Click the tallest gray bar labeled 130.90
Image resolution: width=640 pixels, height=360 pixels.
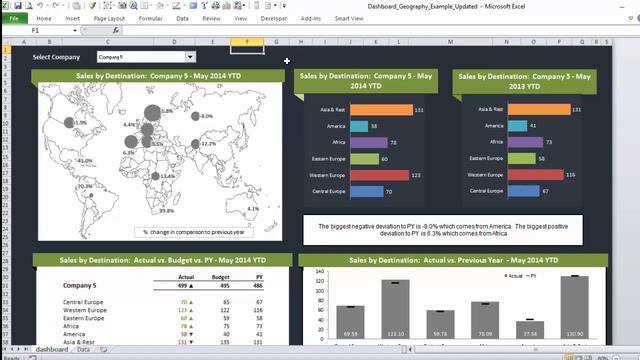(x=574, y=307)
